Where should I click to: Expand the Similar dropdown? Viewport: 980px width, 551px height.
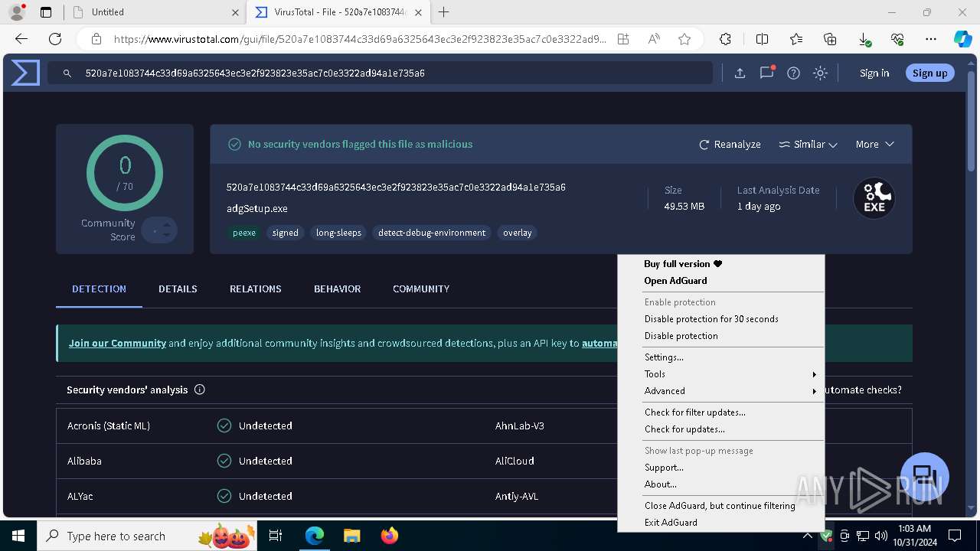tap(808, 144)
